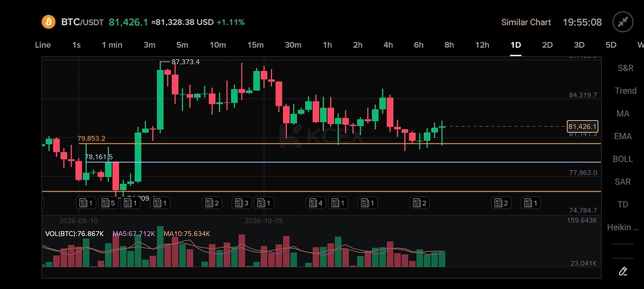The height and width of the screenshot is (289, 644).
Task: Toggle the Heikin Ashi indicator
Action: click(623, 227)
